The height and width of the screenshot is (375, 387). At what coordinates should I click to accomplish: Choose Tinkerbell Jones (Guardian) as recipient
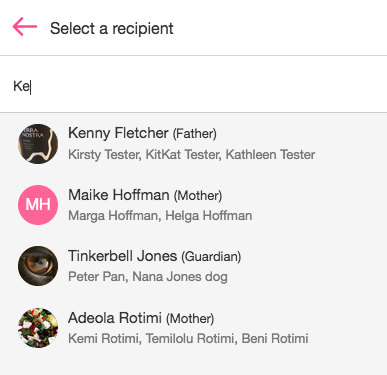tap(193, 266)
